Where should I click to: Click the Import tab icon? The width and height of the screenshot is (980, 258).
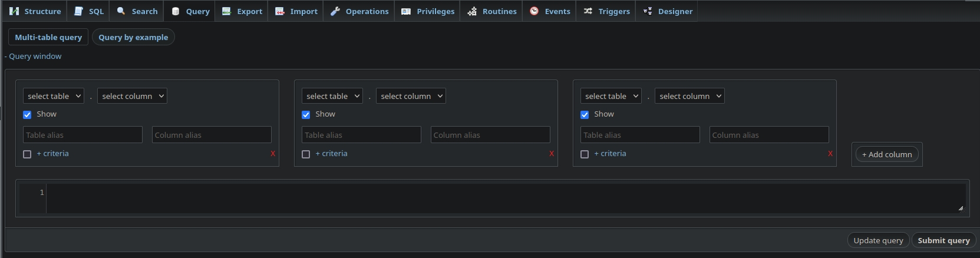(279, 11)
